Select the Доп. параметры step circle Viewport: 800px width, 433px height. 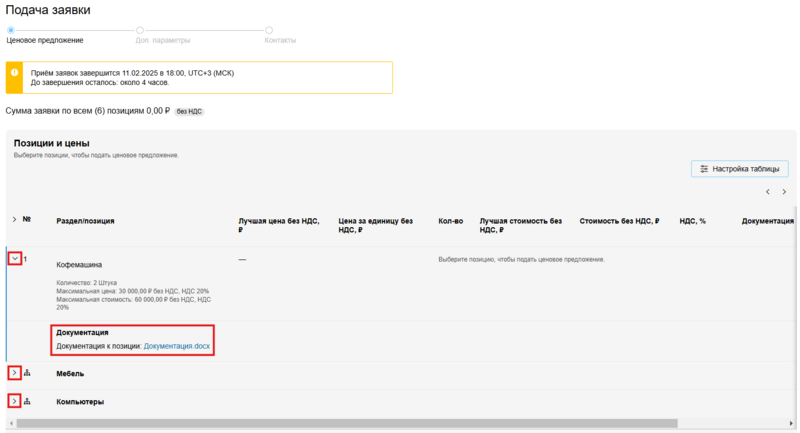140,30
